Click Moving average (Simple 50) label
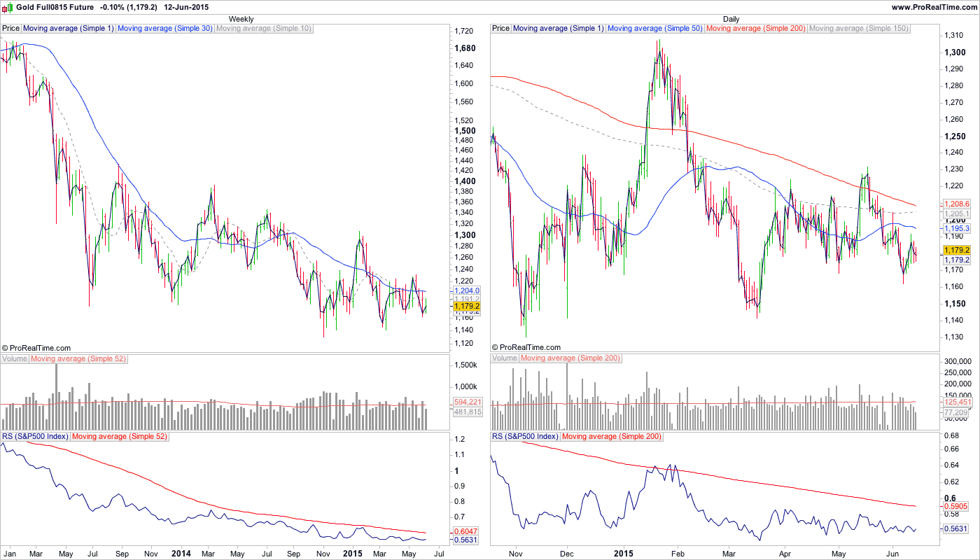The width and height of the screenshot is (980, 560). [x=655, y=29]
